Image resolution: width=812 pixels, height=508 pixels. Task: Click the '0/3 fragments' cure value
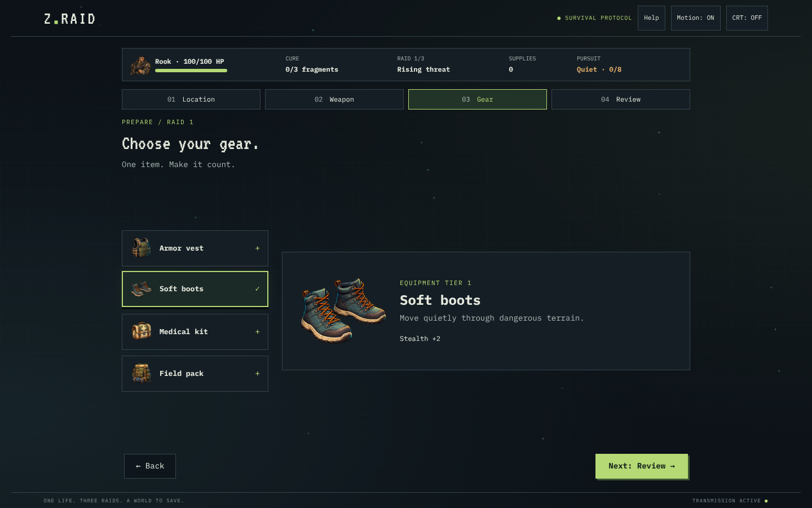click(312, 69)
